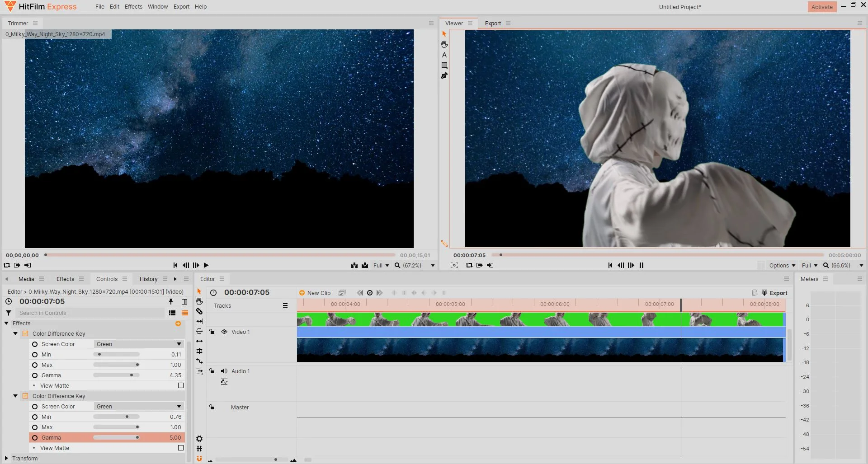Click the New Clip button
The image size is (868, 464).
click(x=315, y=293)
